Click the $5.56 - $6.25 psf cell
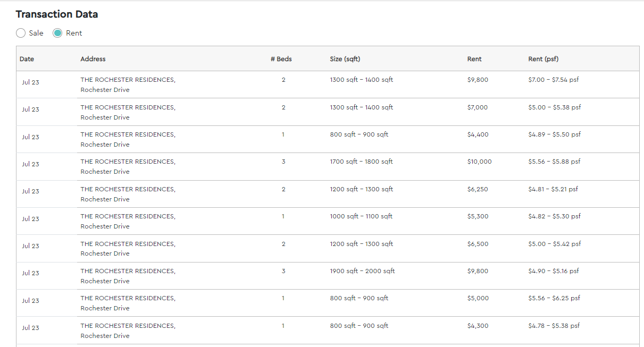 pos(554,298)
